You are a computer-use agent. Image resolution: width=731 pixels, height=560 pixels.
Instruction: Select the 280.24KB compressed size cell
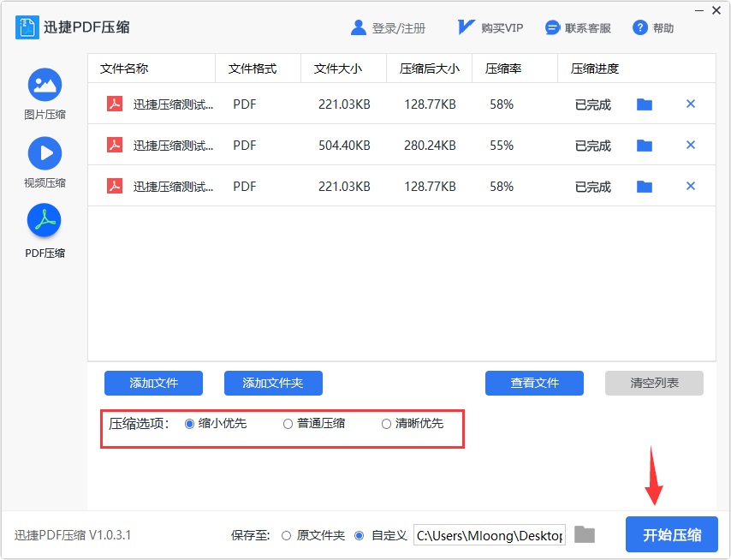point(430,146)
